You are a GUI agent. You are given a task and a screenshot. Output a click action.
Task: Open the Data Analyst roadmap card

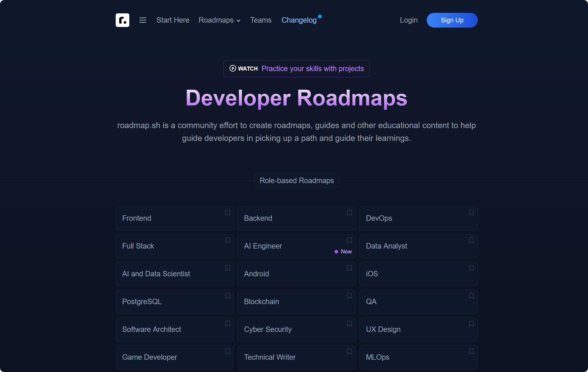point(418,246)
